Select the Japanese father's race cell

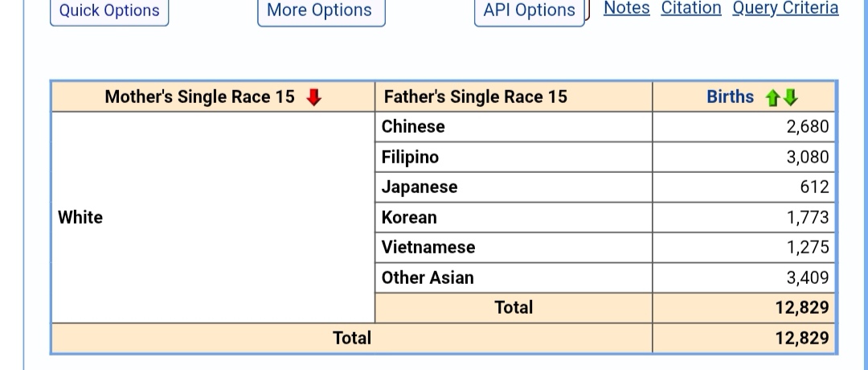[x=420, y=187]
